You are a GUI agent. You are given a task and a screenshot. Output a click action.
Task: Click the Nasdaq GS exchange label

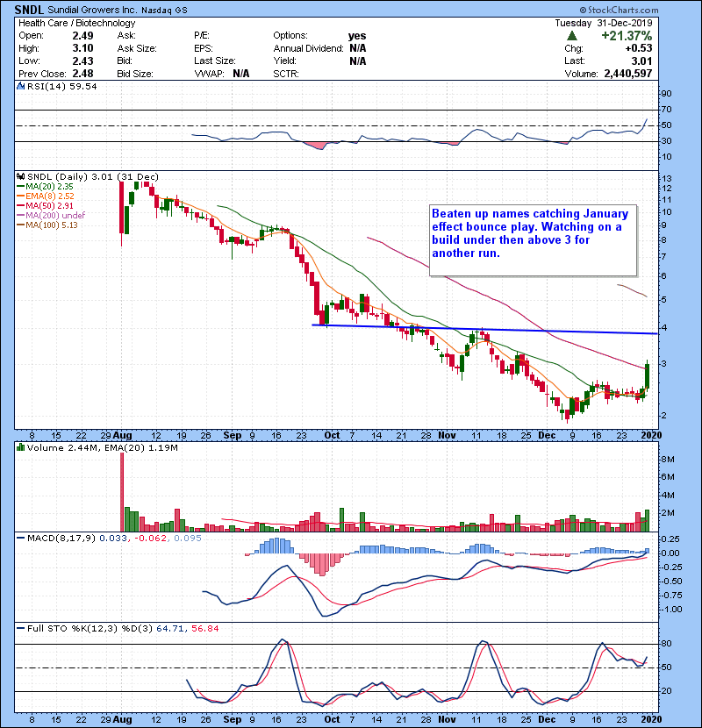164,11
